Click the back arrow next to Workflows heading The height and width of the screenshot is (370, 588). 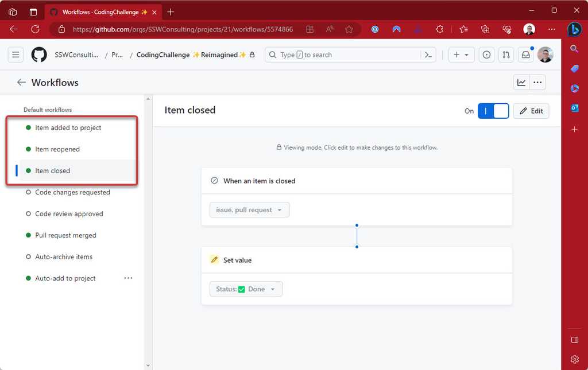tap(21, 82)
